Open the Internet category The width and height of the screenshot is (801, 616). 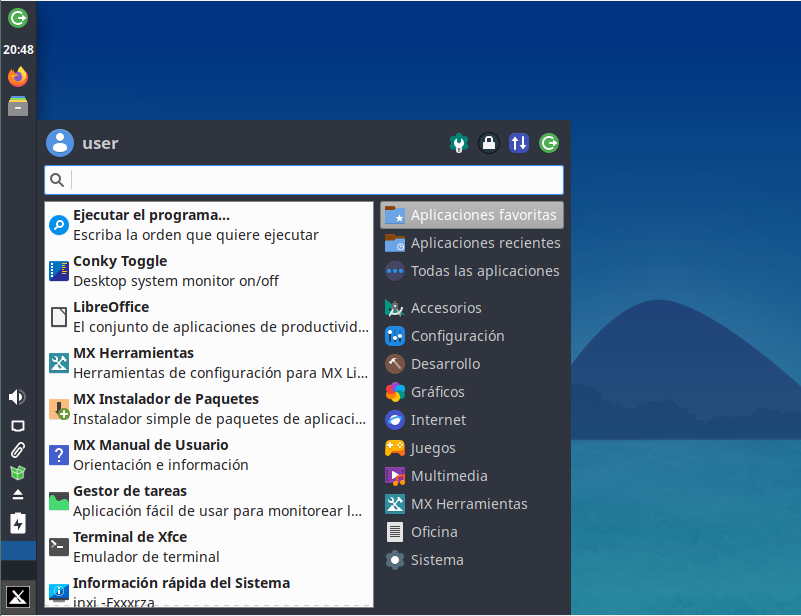(472, 420)
